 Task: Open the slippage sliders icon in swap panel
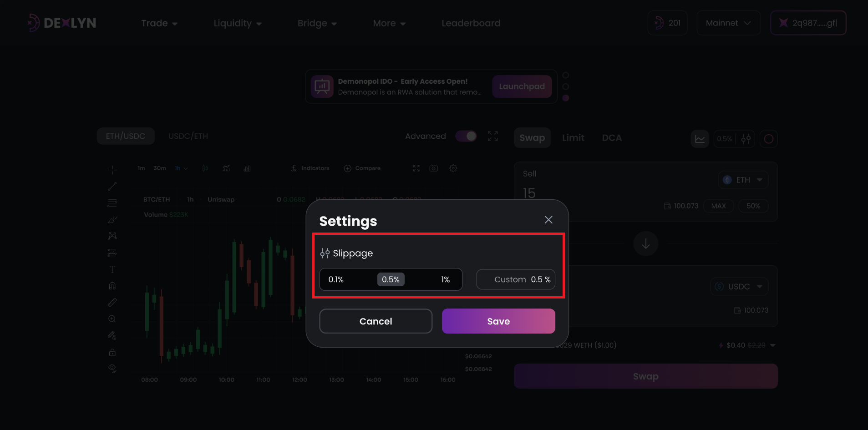point(746,139)
